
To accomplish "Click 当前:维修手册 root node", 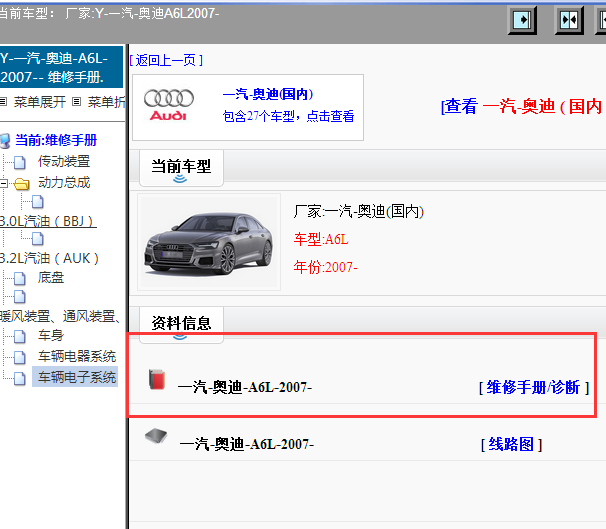I will 56,140.
